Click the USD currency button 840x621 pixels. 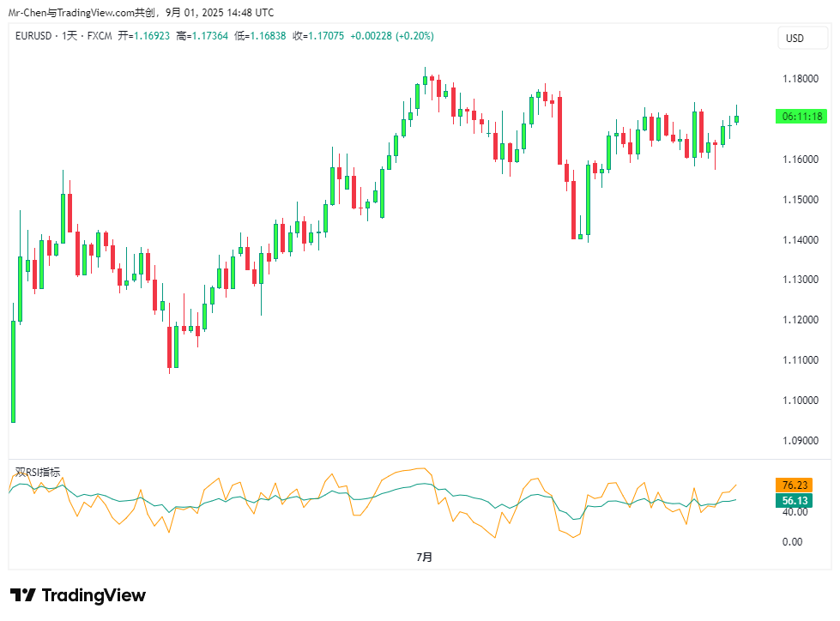pyautogui.click(x=802, y=38)
